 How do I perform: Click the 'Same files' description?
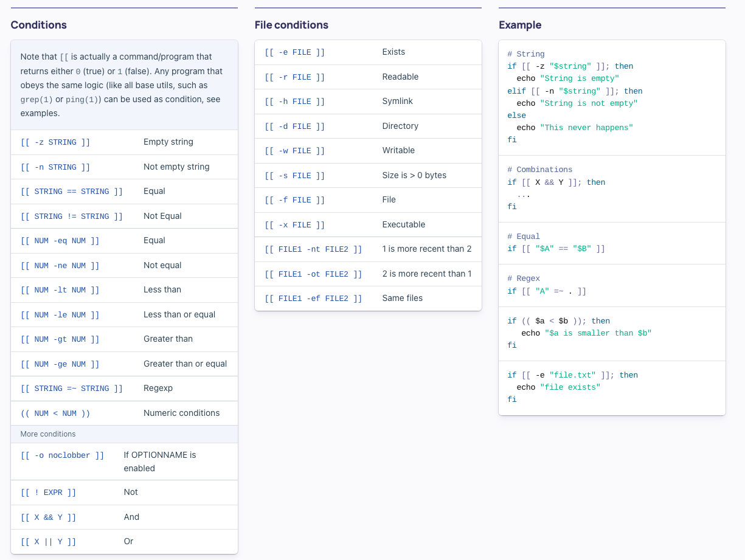(x=403, y=298)
